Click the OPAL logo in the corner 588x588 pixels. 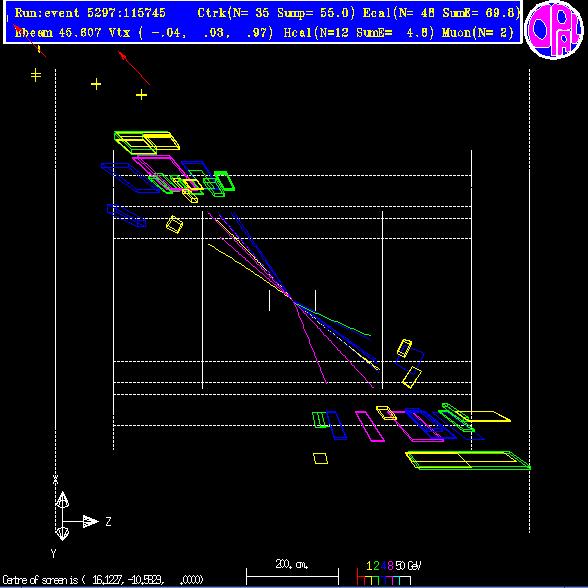(x=554, y=30)
